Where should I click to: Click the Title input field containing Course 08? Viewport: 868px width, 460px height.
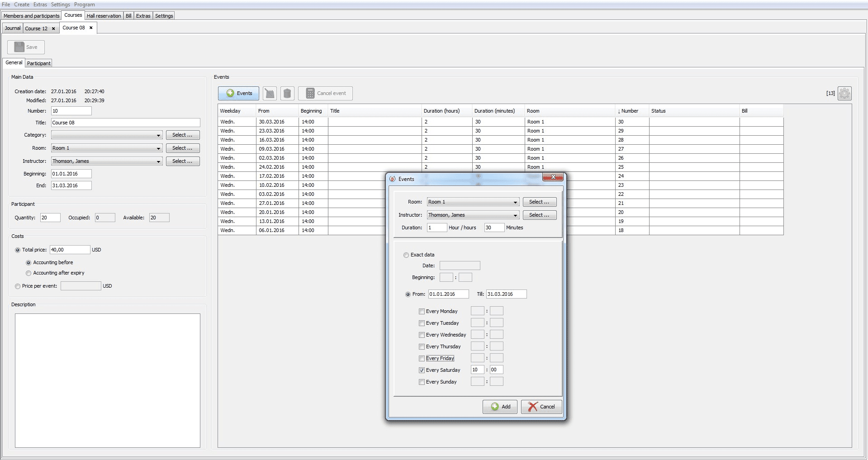point(125,123)
